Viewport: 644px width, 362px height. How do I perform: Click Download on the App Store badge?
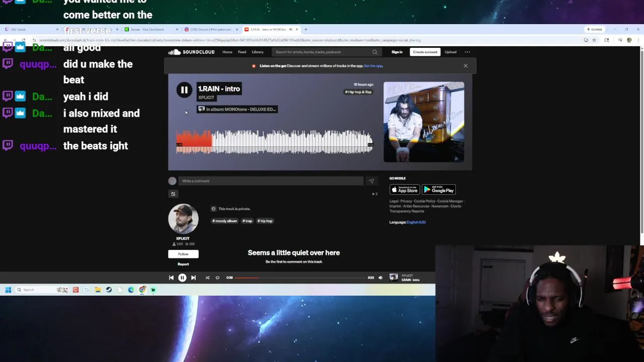(x=405, y=190)
